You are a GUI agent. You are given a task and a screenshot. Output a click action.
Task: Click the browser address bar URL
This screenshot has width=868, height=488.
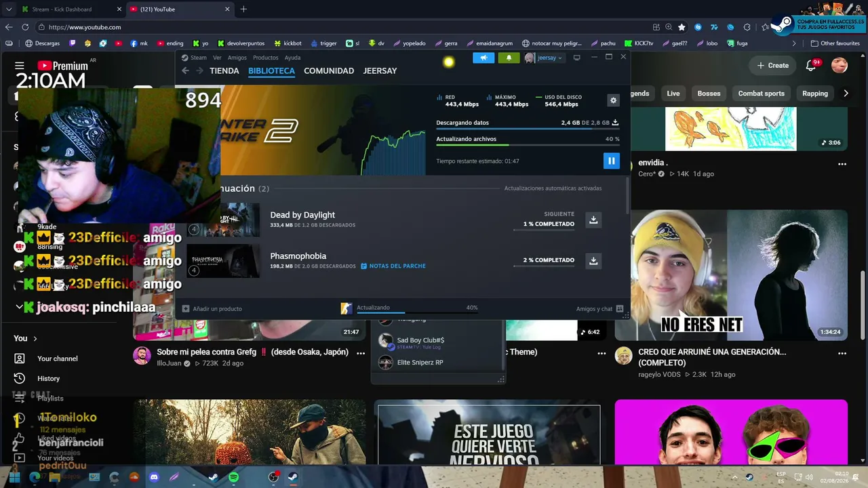pos(85,27)
